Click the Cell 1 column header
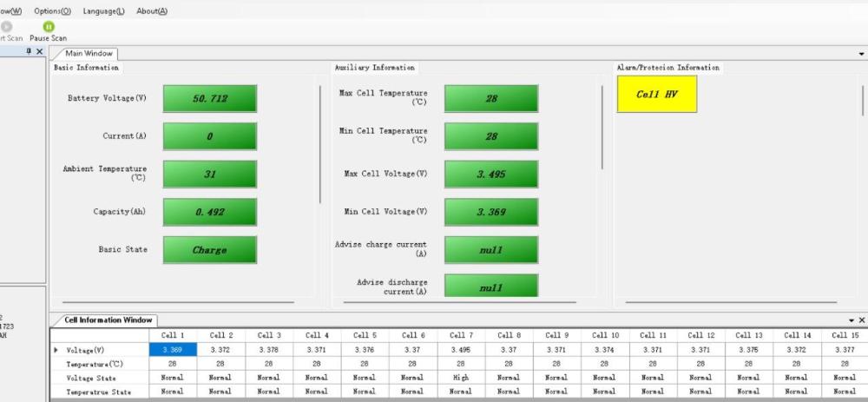Screen dimensions: 868x402 click(173, 335)
